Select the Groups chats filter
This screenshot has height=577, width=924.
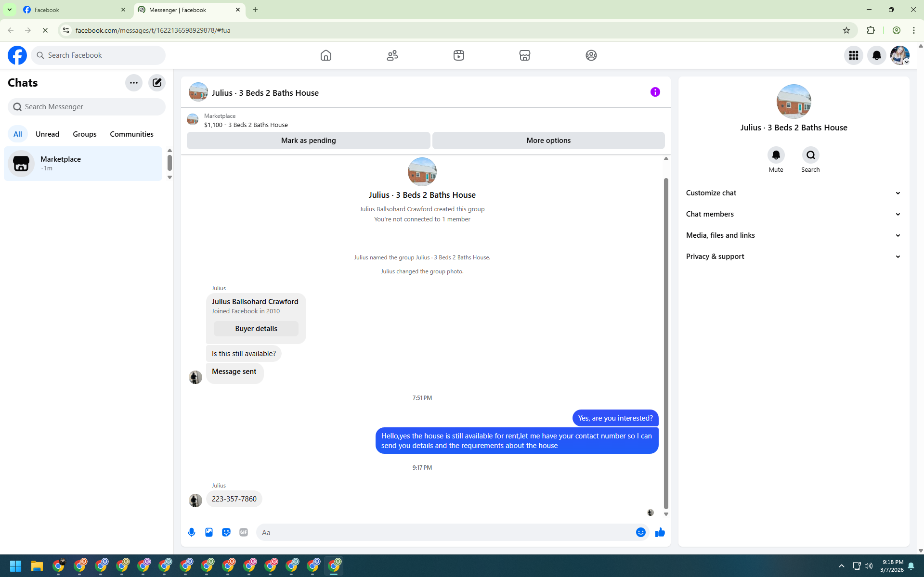(x=85, y=134)
